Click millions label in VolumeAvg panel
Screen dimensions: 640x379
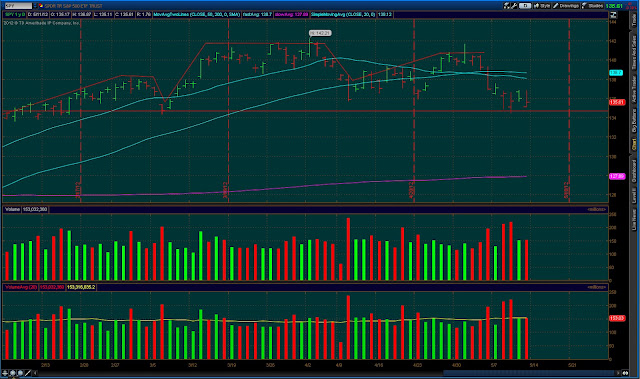coord(596,287)
